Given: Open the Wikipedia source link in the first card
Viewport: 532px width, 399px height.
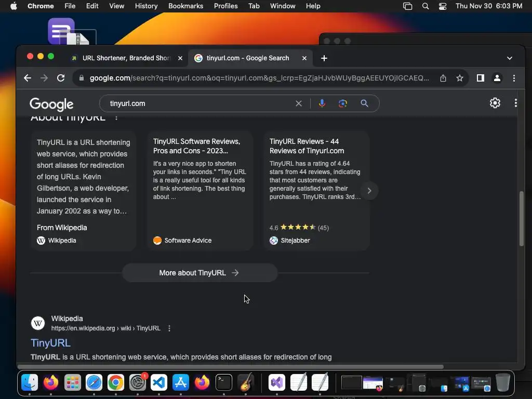Looking at the screenshot, I should 57,241.
